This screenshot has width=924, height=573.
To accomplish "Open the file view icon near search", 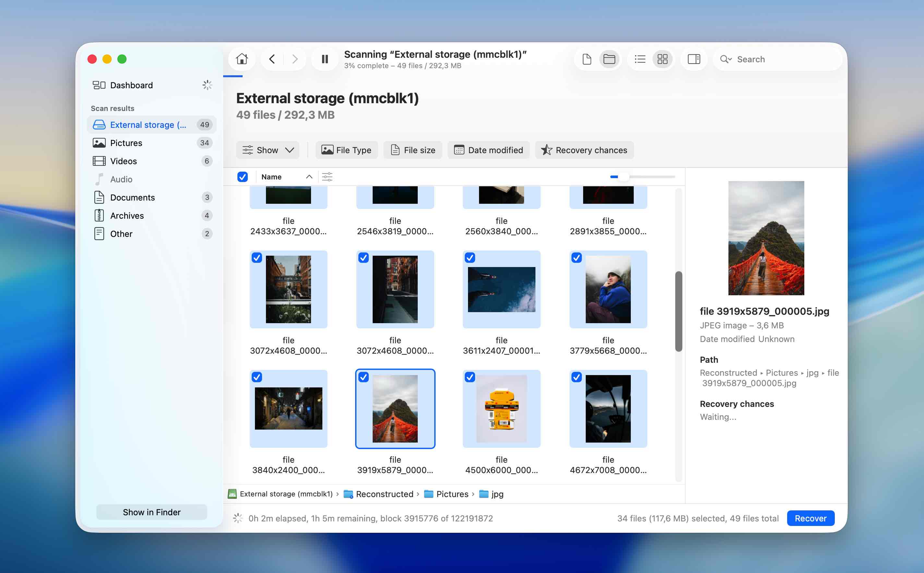I will [587, 59].
